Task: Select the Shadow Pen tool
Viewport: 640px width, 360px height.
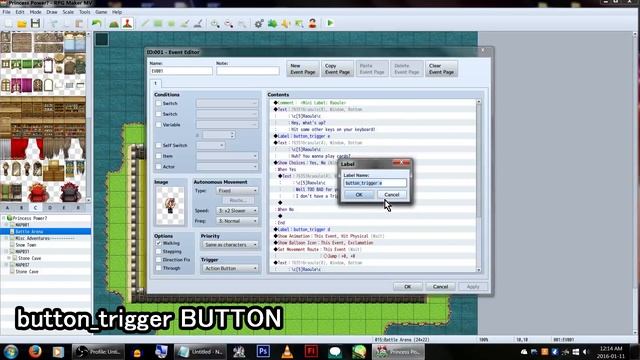Action: click(x=198, y=23)
